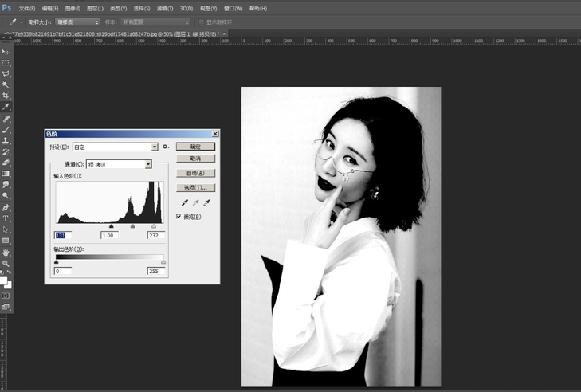Enable 显示取样环 checkbox in options bar
The height and width of the screenshot is (392, 581).
(x=201, y=22)
